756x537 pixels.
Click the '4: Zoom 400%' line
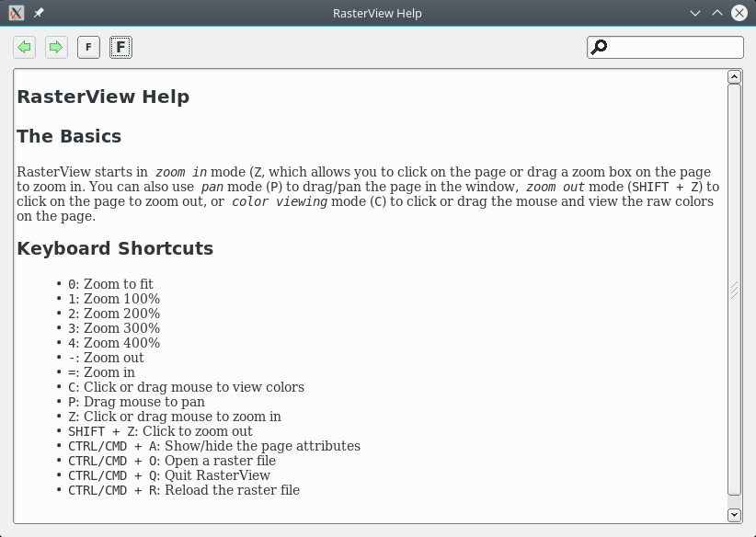tap(114, 343)
